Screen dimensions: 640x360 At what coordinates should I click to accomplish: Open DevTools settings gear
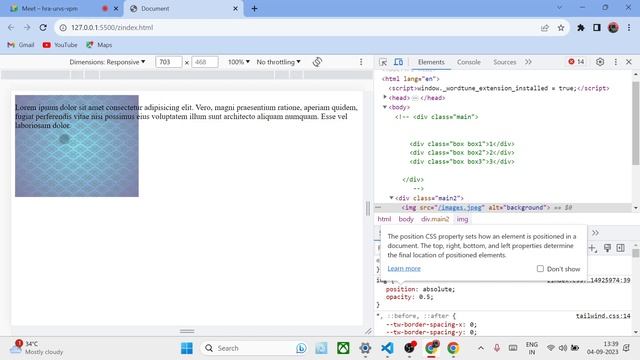pos(600,62)
